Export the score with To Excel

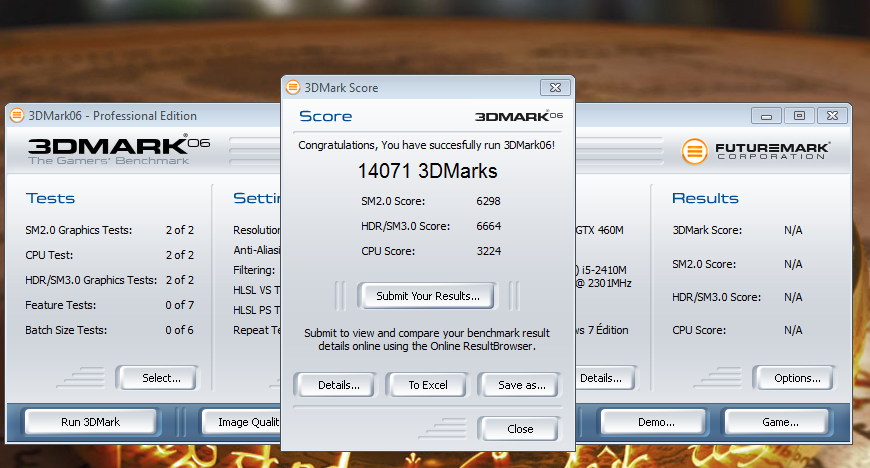click(428, 385)
